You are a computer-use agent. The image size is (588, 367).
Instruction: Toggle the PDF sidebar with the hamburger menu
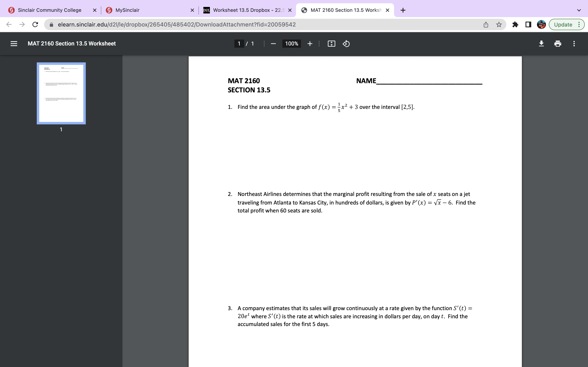[14, 44]
